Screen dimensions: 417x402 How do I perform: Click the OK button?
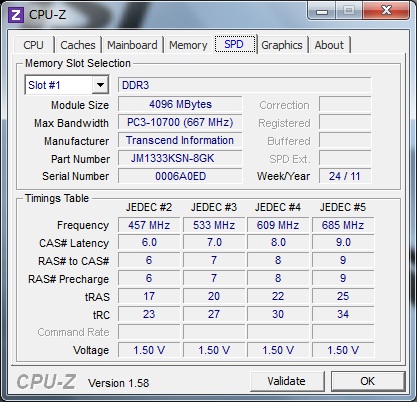point(368,381)
